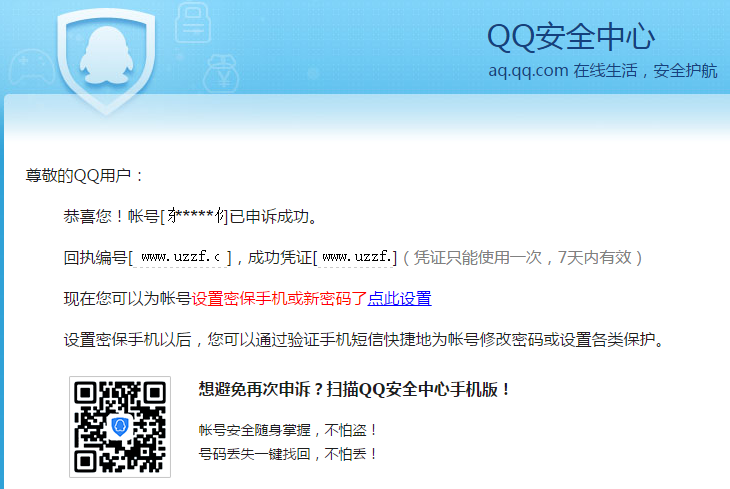The height and width of the screenshot is (489, 730).
Task: Select the 成功凭证 credential code field
Action: 356,257
